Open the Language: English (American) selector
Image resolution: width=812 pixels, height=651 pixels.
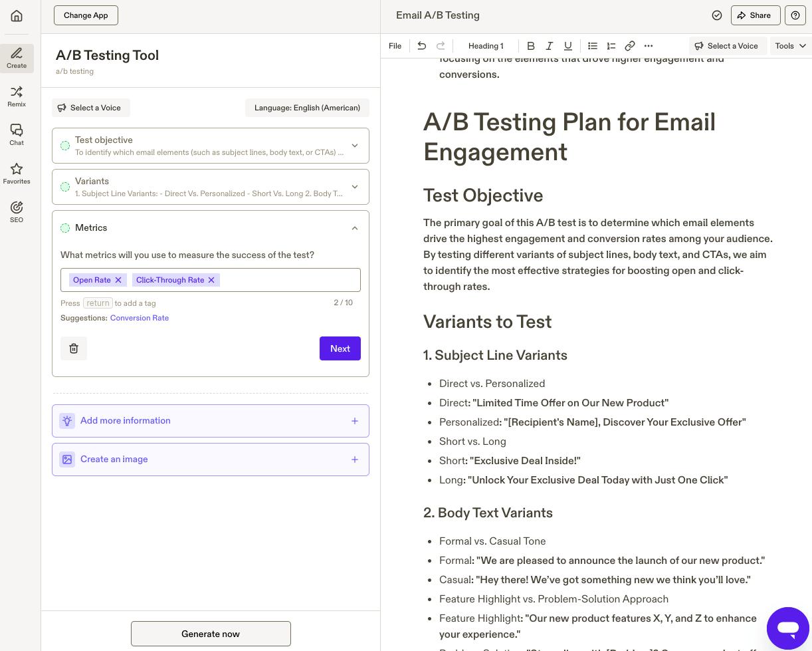point(307,108)
